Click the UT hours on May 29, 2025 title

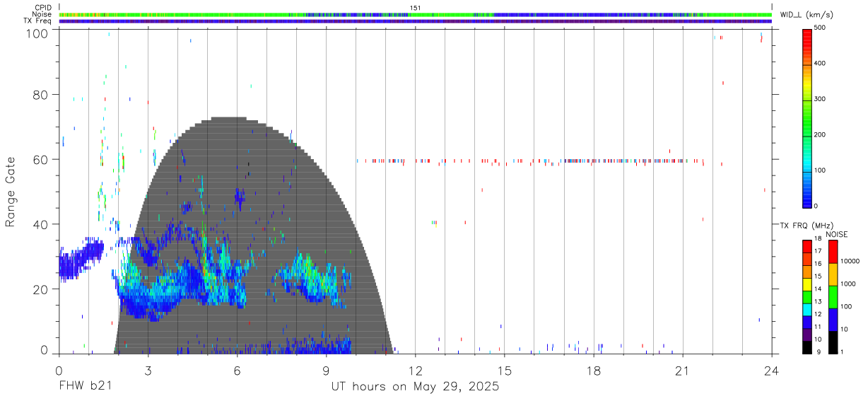(x=416, y=387)
